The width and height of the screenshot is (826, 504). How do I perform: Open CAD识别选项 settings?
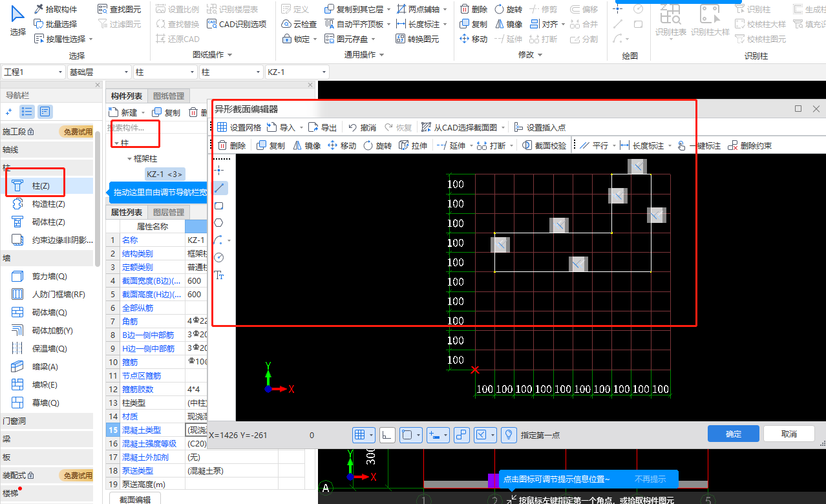pyautogui.click(x=237, y=24)
